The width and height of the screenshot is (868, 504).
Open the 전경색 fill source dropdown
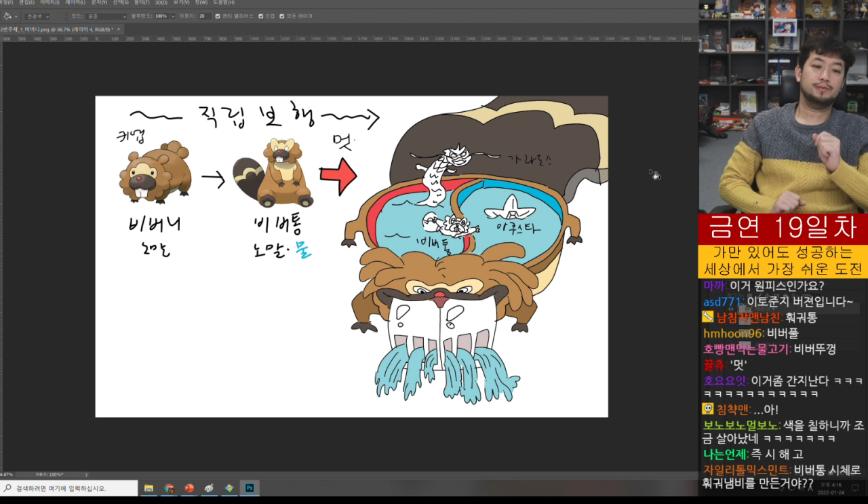(x=37, y=16)
